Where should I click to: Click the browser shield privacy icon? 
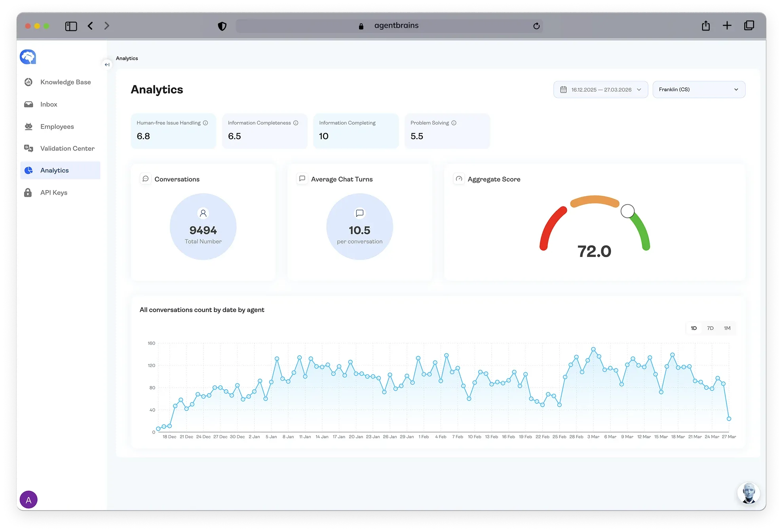[x=222, y=26]
